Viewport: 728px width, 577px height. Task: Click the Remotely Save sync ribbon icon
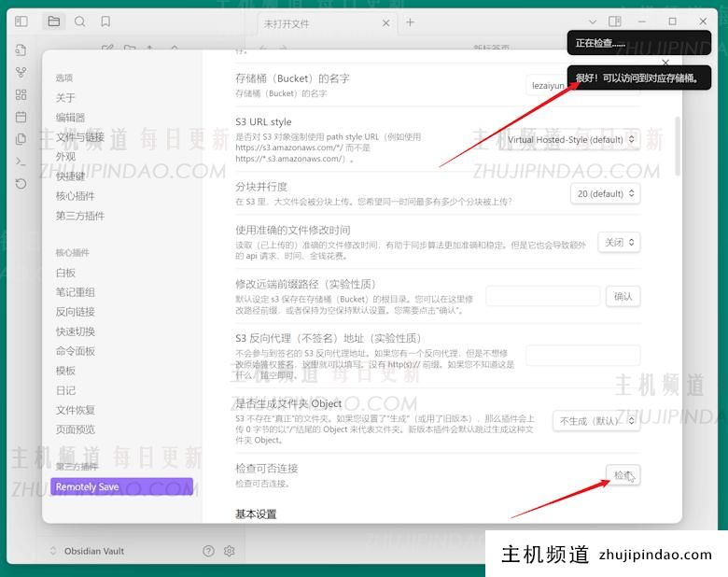21,184
